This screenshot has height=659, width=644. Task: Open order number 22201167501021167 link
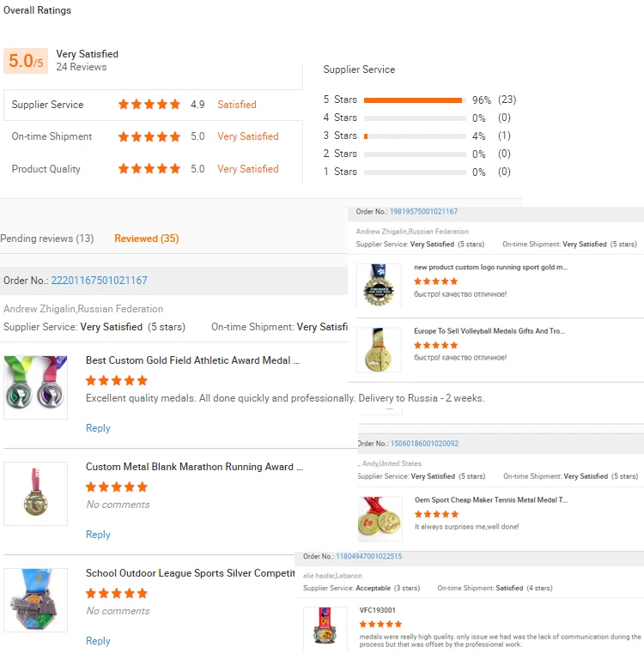100,281
